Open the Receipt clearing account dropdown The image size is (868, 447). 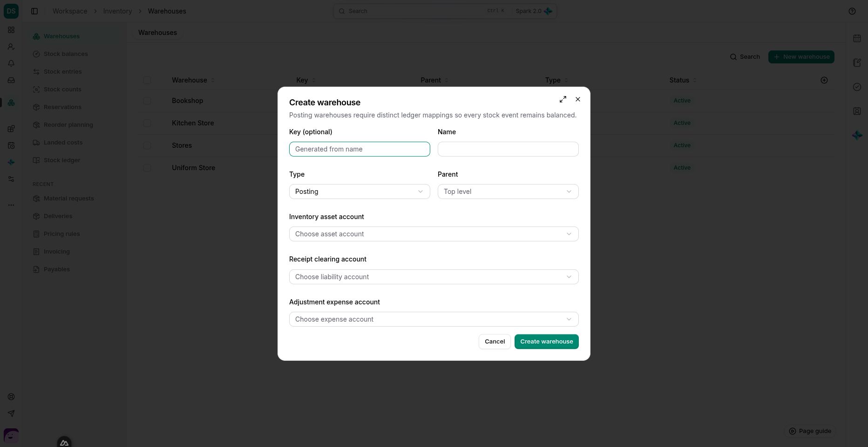coord(434,277)
